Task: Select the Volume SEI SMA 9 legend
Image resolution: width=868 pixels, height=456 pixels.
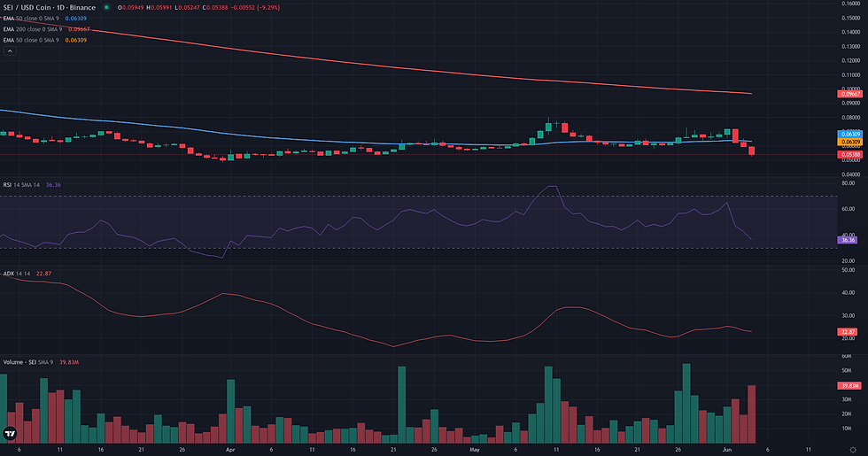Action: coord(41,362)
